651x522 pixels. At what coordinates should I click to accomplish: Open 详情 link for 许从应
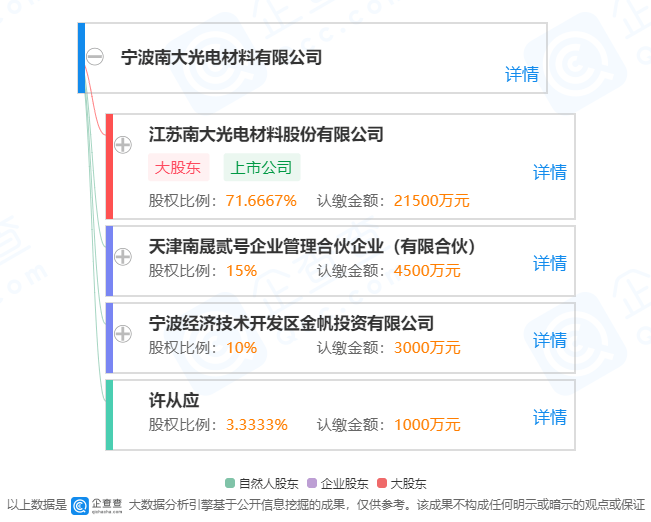click(x=550, y=417)
